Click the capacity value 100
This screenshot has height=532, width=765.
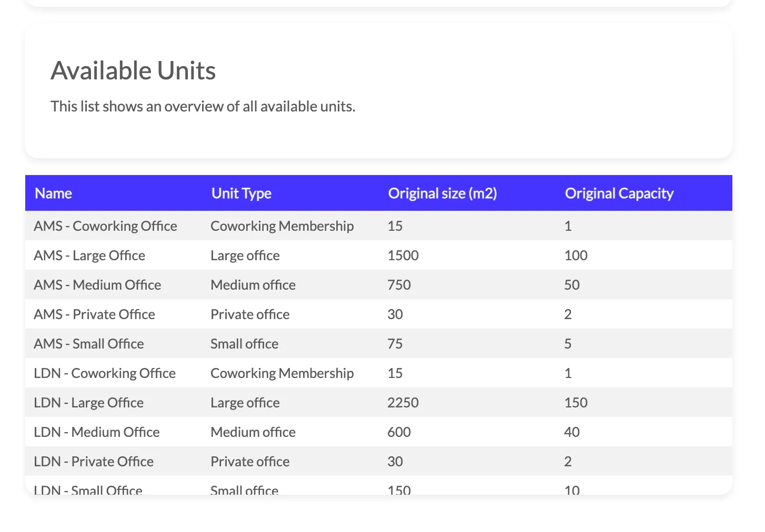[x=576, y=255]
